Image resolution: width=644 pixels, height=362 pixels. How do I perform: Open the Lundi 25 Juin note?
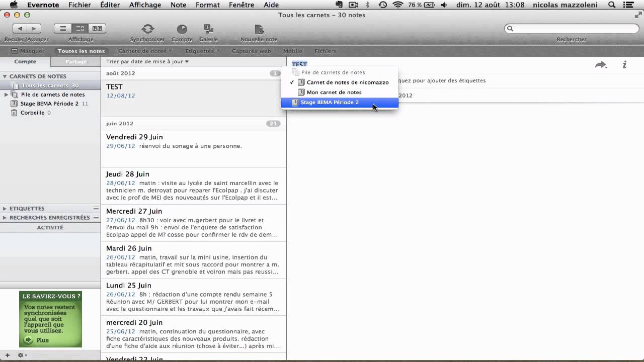tap(193, 297)
